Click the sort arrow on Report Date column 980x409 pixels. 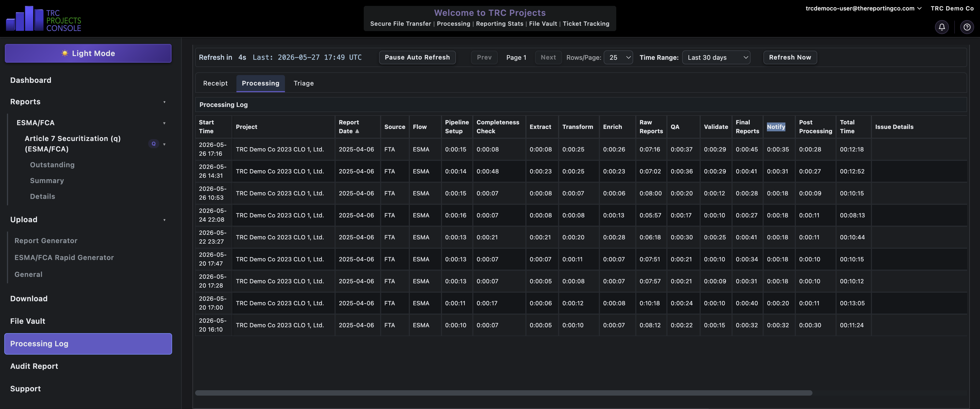[x=357, y=131]
